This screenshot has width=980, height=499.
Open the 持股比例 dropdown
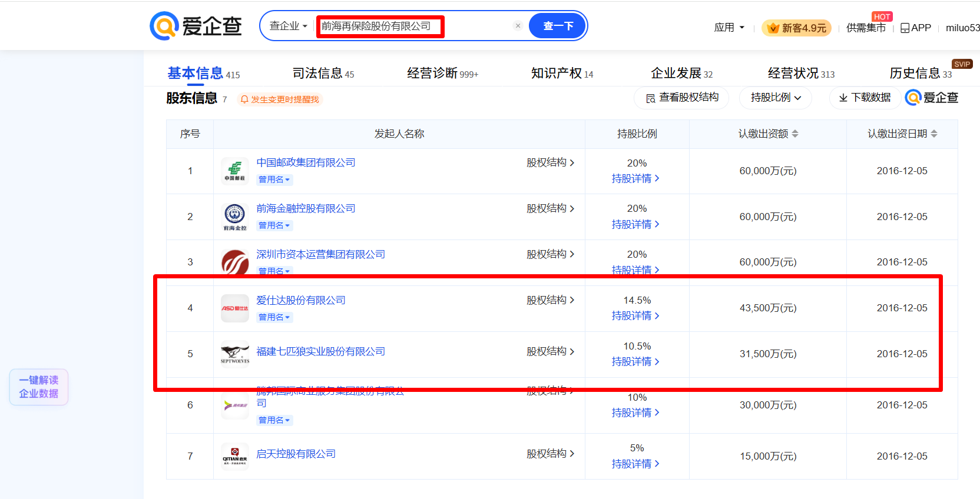click(x=776, y=98)
